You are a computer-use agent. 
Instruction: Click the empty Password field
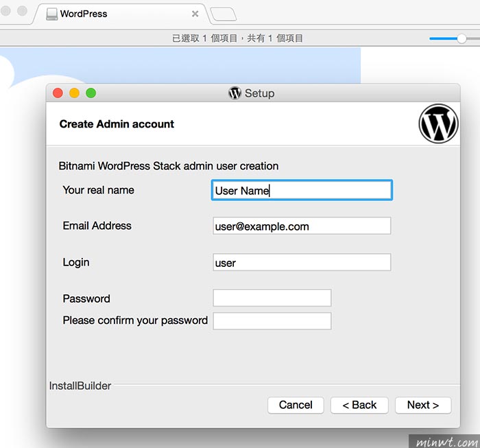click(272, 298)
